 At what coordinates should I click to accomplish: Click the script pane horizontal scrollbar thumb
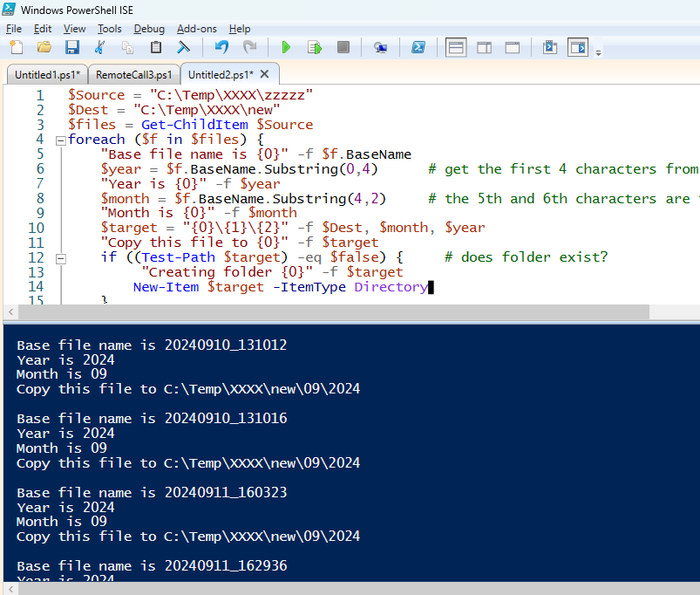click(x=334, y=312)
